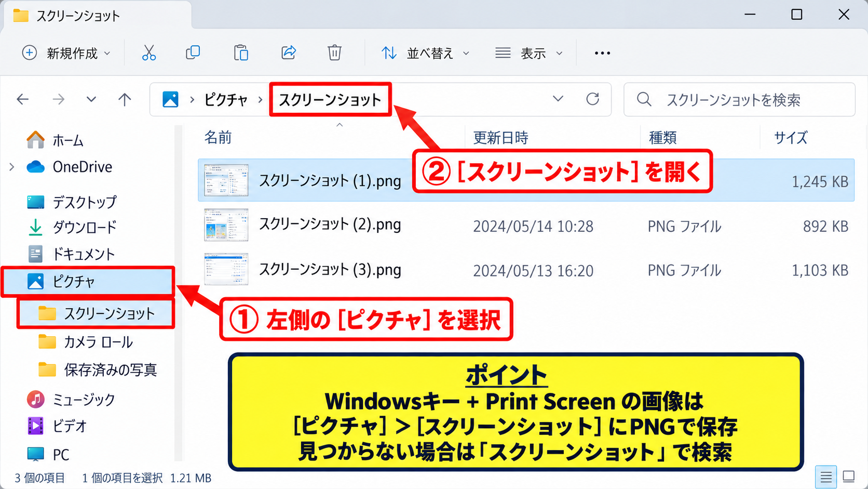Open カメラ ロール folder in sidebar
This screenshot has height=489, width=868.
(86, 342)
